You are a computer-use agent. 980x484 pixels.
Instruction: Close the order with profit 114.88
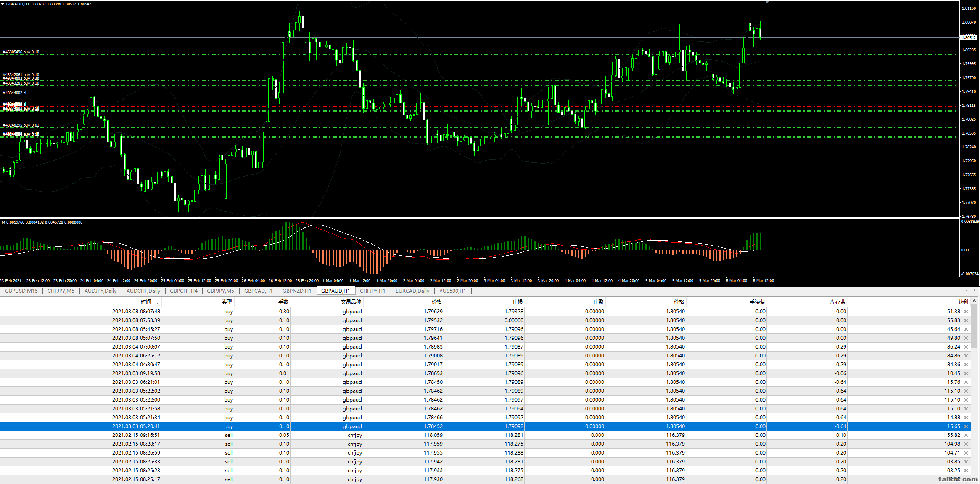click(966, 418)
